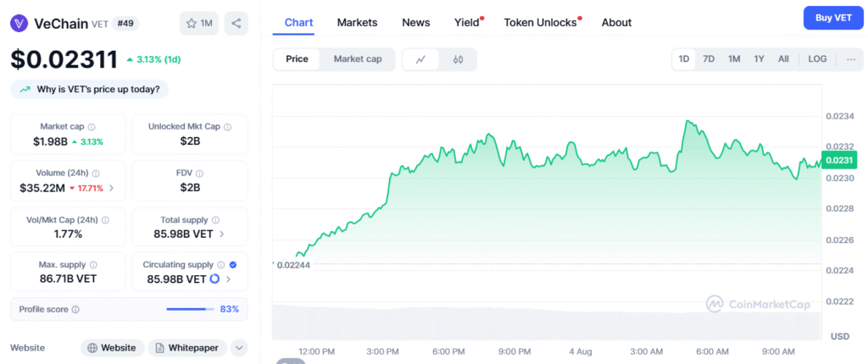
Task: Click the 0.02244 opening price label
Action: pyautogui.click(x=293, y=264)
